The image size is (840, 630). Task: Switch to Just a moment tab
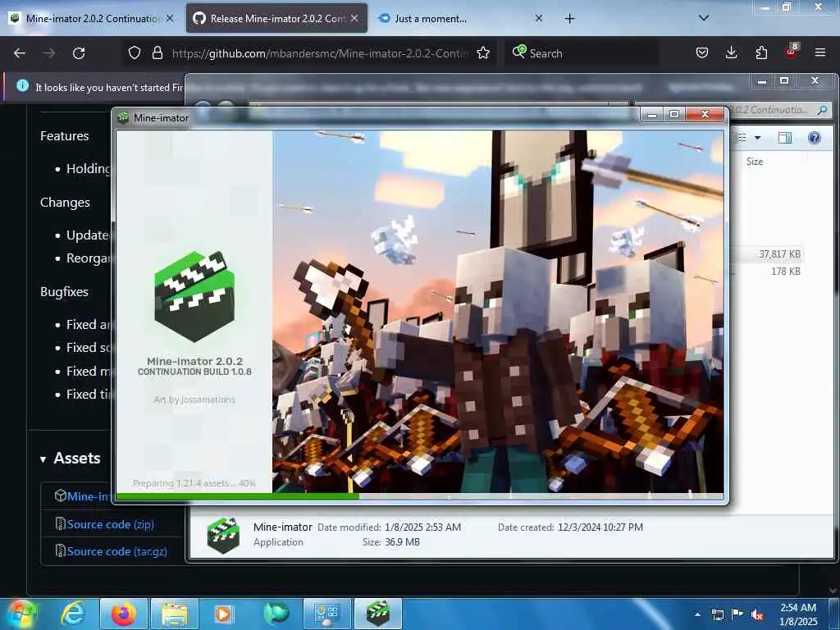(454, 19)
